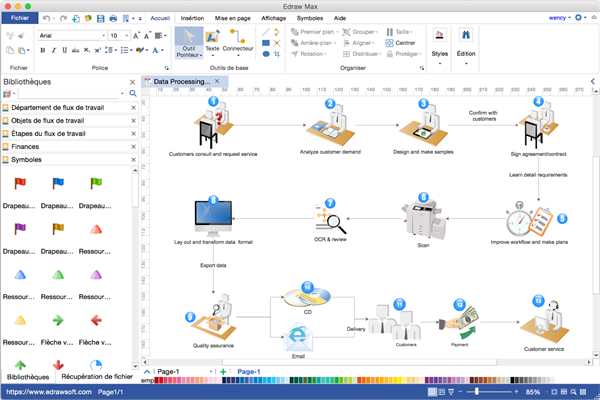Choose the Connecteur tool
Image resolution: width=600 pixels, height=400 pixels.
238,38
